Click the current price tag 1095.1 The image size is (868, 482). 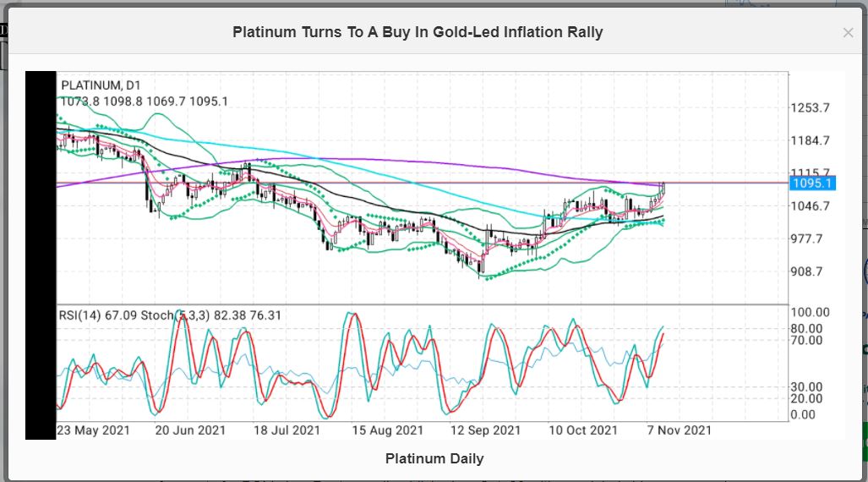[812, 183]
